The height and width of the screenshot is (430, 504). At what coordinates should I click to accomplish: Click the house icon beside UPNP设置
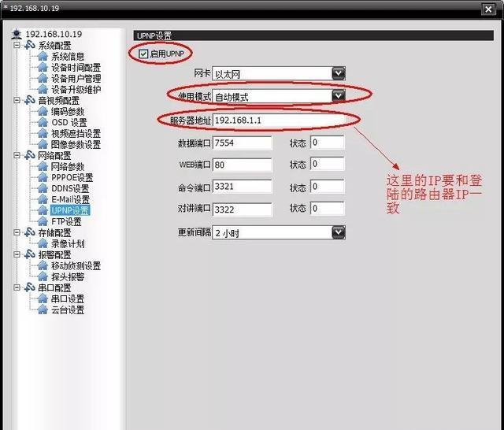[x=43, y=210]
